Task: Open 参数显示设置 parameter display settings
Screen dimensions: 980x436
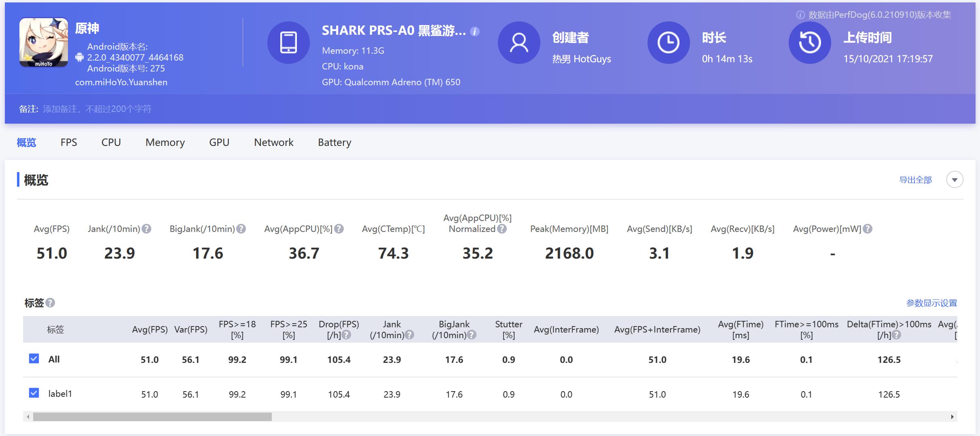Action: (x=931, y=303)
